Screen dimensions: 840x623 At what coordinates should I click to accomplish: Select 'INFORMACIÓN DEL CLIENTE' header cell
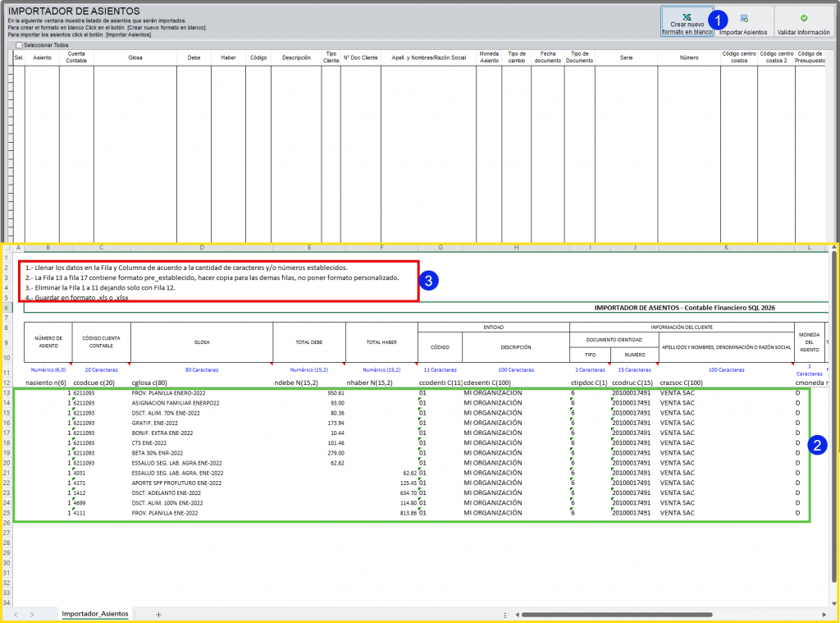[682, 327]
